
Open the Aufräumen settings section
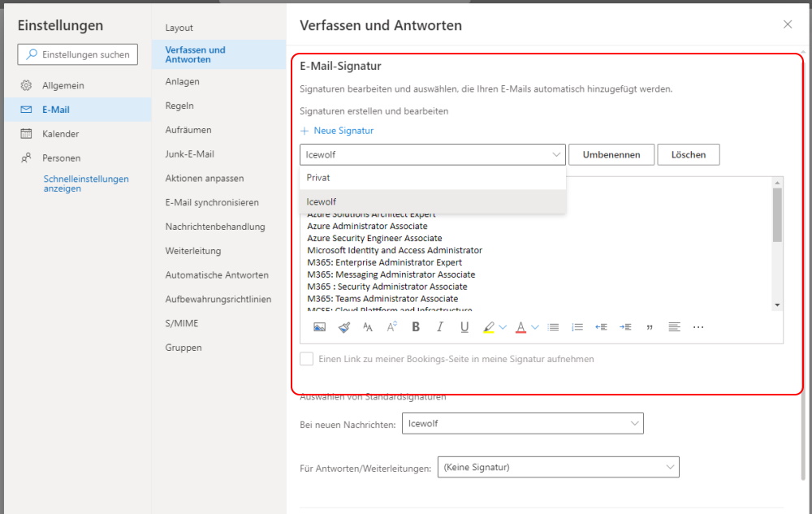point(188,130)
